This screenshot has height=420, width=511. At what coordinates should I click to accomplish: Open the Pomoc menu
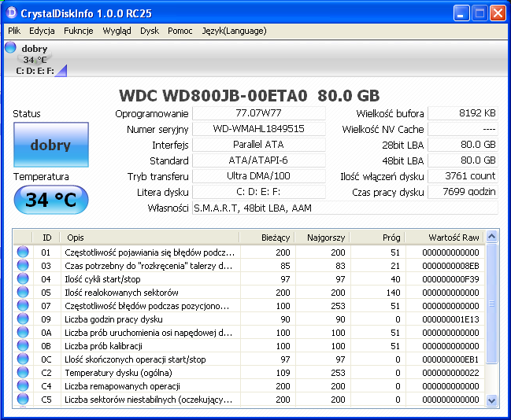click(x=180, y=31)
